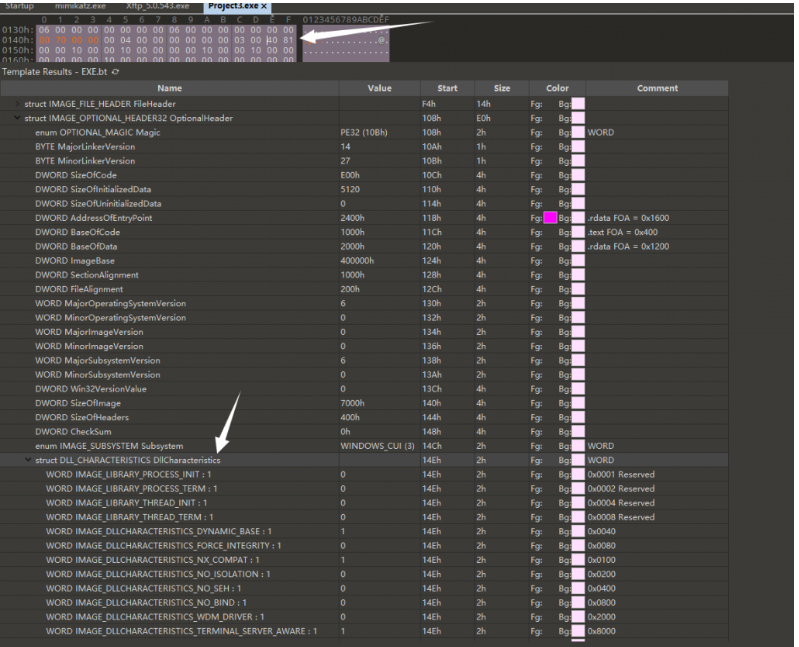Select the IMAGE_DLLCHARACTERISTICS_TERMINAL_SERVER_AWARE row
Viewport: 799px width, 647px height.
[x=364, y=632]
